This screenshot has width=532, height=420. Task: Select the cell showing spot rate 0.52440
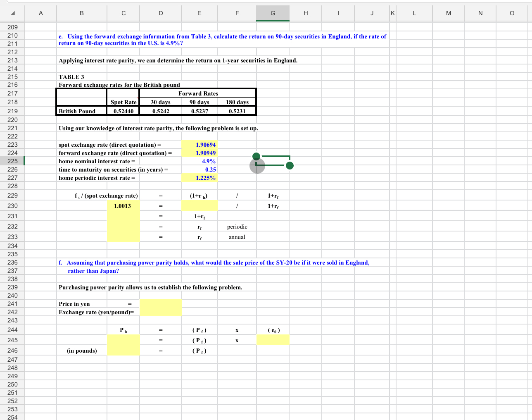coord(123,111)
